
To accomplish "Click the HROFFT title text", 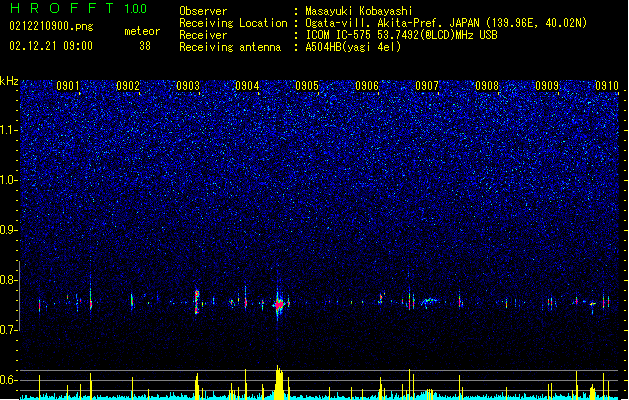I will tap(62, 8).
